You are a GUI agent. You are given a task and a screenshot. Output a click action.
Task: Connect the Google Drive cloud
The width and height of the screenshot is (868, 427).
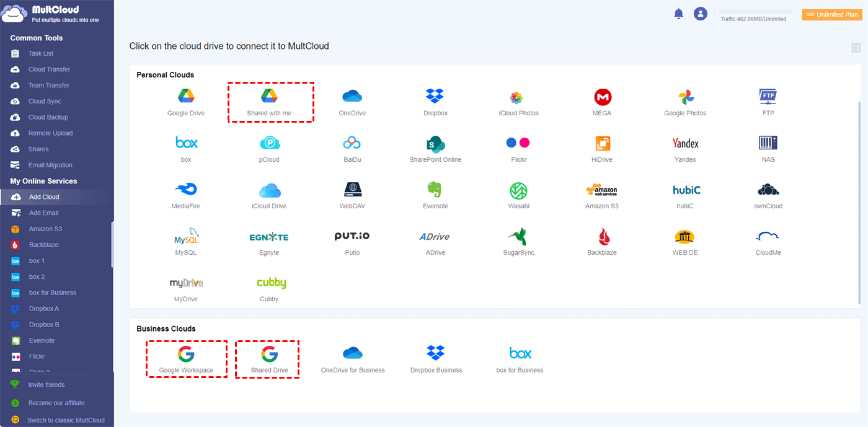pyautogui.click(x=186, y=102)
